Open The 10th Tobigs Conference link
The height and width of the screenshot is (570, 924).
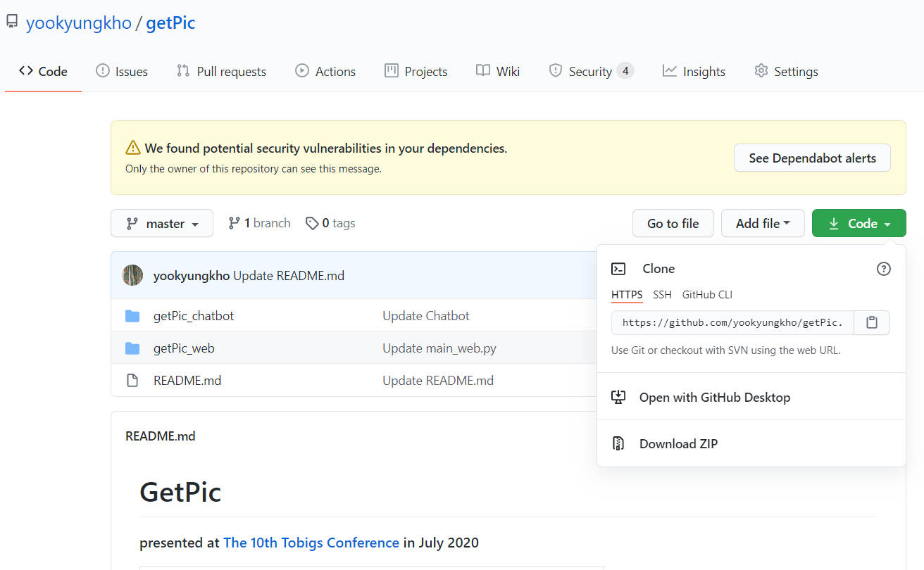[311, 543]
